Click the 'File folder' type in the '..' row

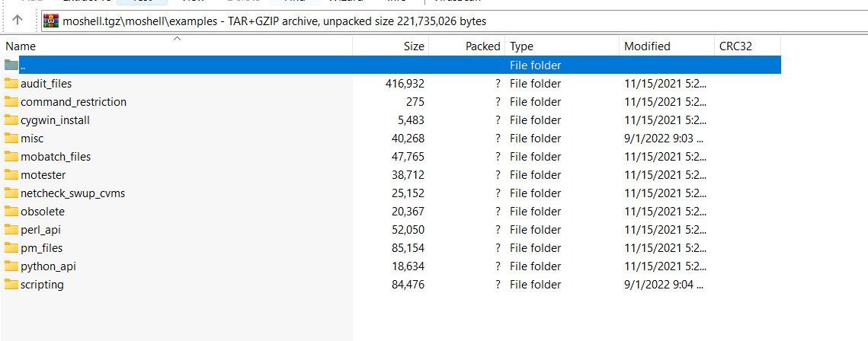point(535,65)
